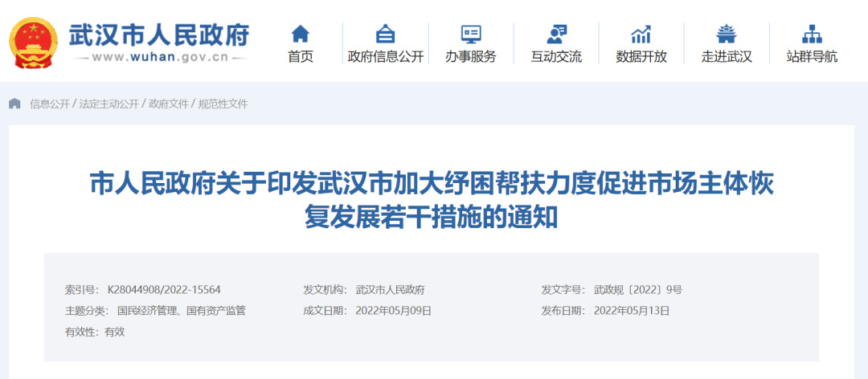Click the 站群导航 sitemap icon

tap(812, 34)
